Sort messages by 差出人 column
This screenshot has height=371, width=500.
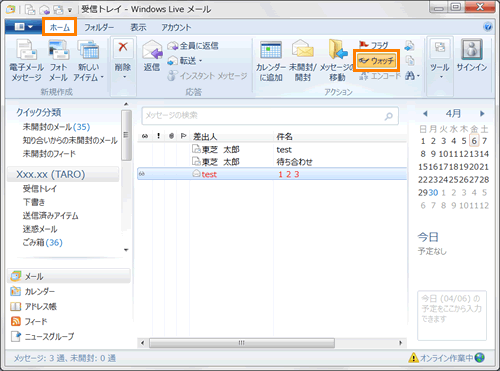click(x=205, y=136)
